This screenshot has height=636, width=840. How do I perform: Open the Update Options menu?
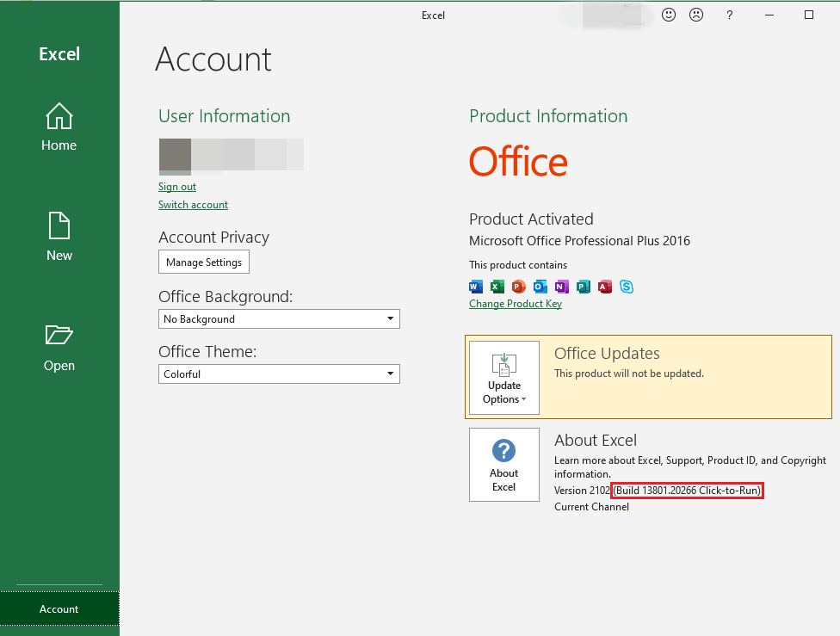pos(504,378)
